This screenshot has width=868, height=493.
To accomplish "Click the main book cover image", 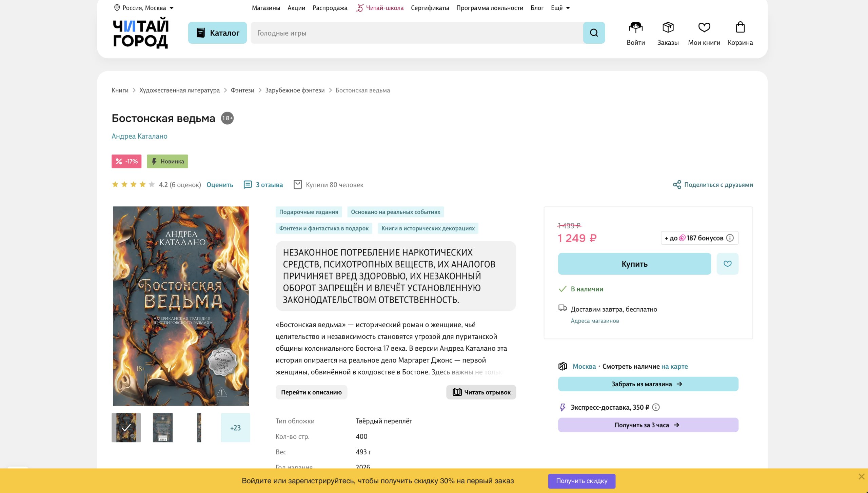I will click(181, 306).
